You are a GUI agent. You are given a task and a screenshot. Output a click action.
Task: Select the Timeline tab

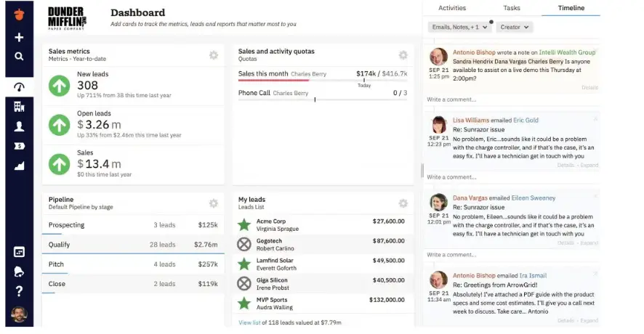click(x=571, y=8)
